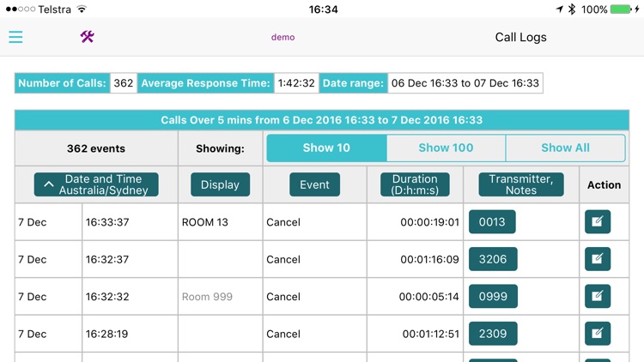Tap the time 16:28:19
This screenshot has height=362, width=644.
(106, 334)
